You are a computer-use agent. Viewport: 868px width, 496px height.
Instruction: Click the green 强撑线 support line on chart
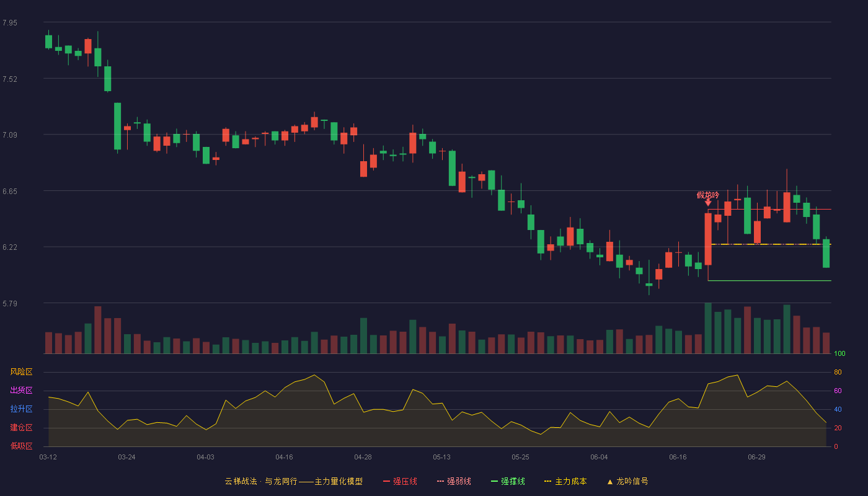pyautogui.click(x=769, y=281)
